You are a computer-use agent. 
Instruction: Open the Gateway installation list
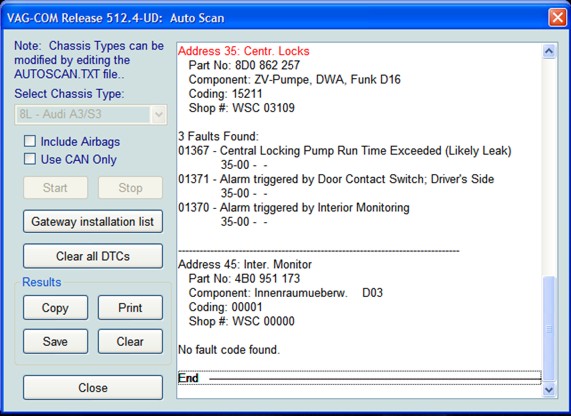click(x=93, y=221)
